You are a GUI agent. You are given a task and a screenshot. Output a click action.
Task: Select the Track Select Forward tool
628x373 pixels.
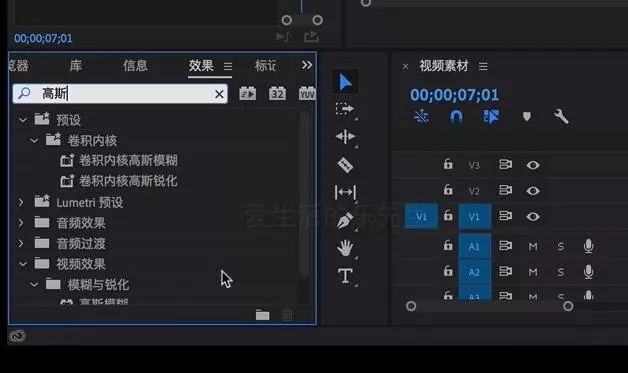pyautogui.click(x=344, y=109)
